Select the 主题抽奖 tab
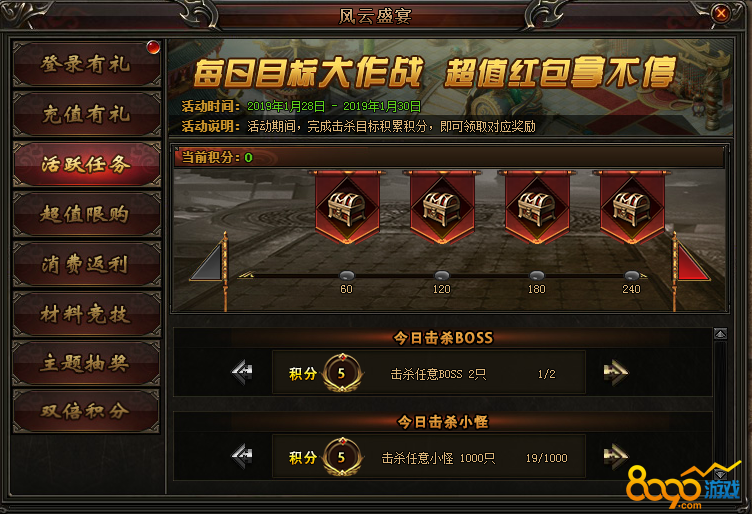This screenshot has height=514, width=752. (86, 363)
